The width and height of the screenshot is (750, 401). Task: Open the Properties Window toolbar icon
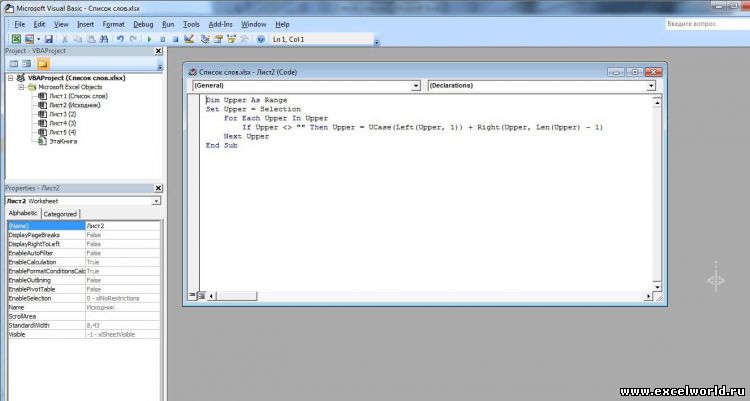(218, 39)
